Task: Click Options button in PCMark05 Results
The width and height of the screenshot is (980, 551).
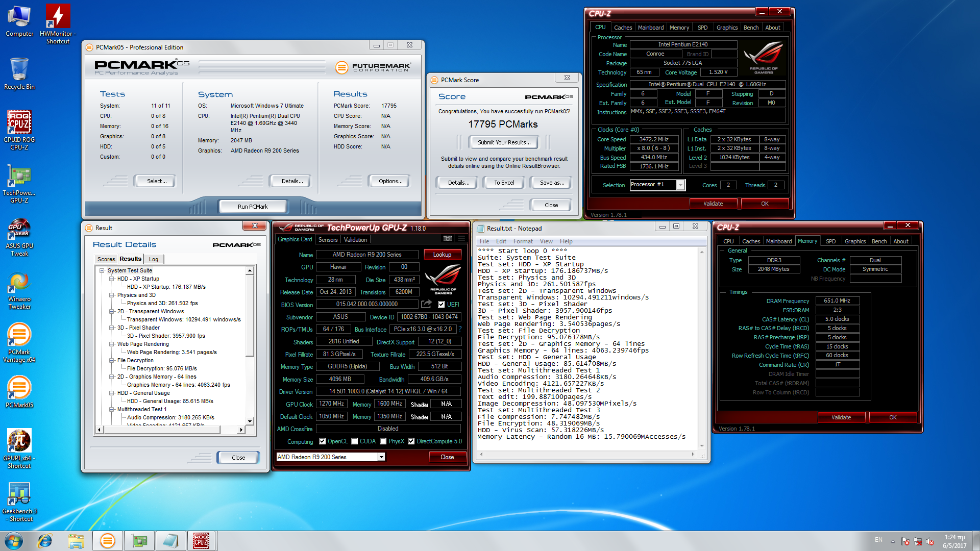Action: [390, 181]
